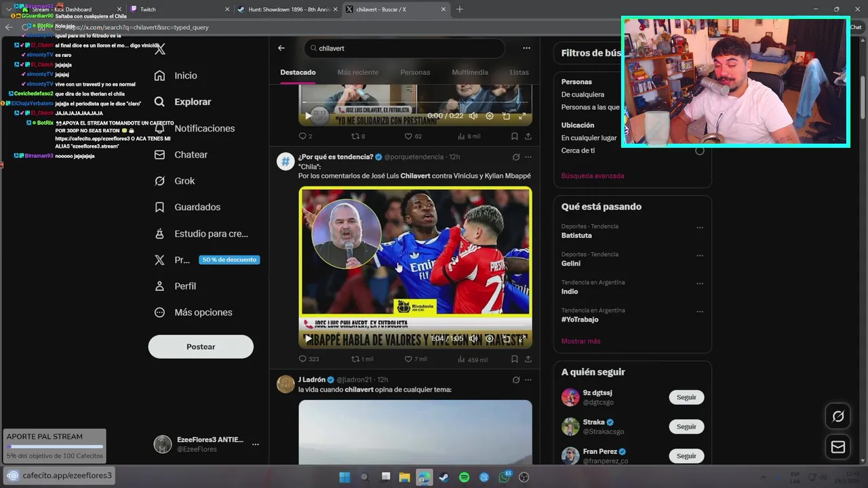The width and height of the screenshot is (868, 488).
Task: Switch to the Destacado tab
Action: tap(298, 73)
